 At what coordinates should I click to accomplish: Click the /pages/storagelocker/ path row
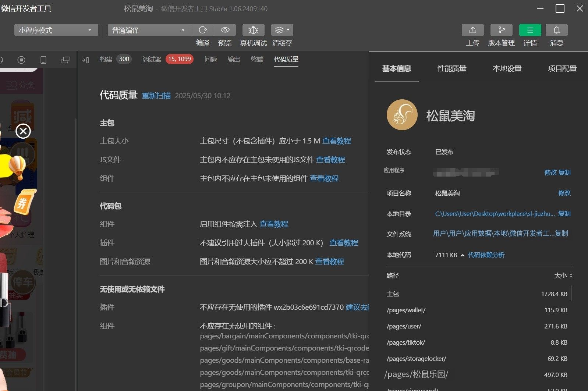(x=477, y=359)
